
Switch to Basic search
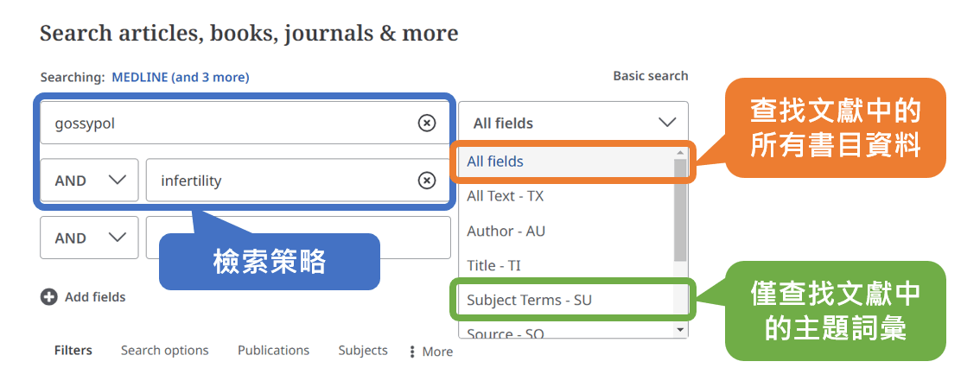(x=650, y=76)
